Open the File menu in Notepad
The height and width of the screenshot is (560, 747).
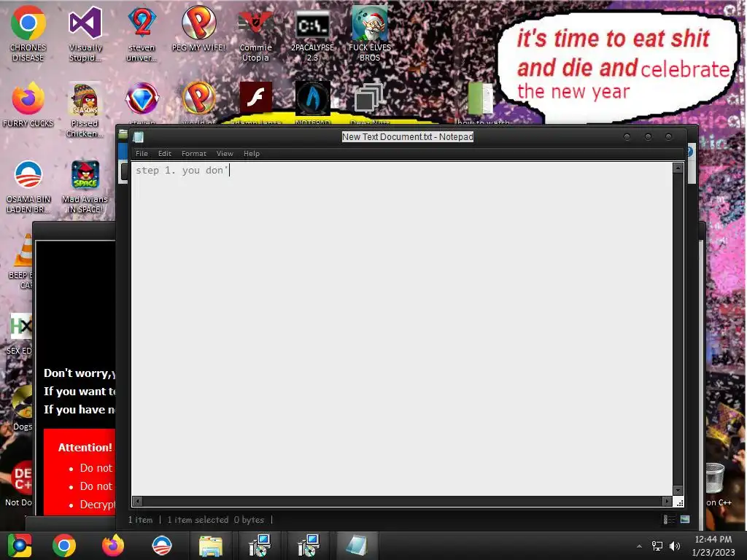coord(142,153)
